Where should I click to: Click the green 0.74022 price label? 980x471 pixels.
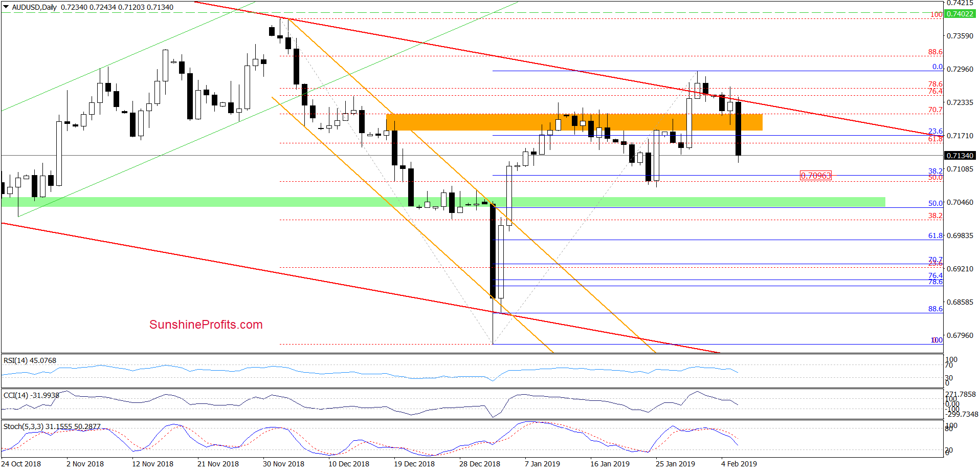click(x=960, y=14)
